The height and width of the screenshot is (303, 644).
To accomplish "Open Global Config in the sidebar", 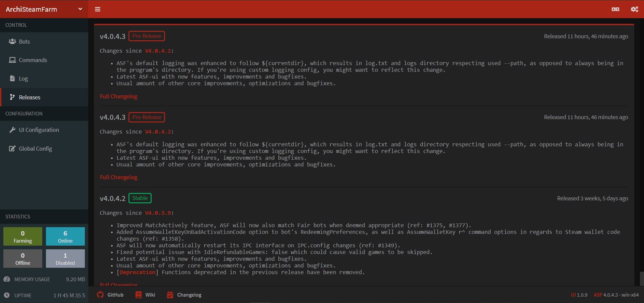I will point(44,149).
